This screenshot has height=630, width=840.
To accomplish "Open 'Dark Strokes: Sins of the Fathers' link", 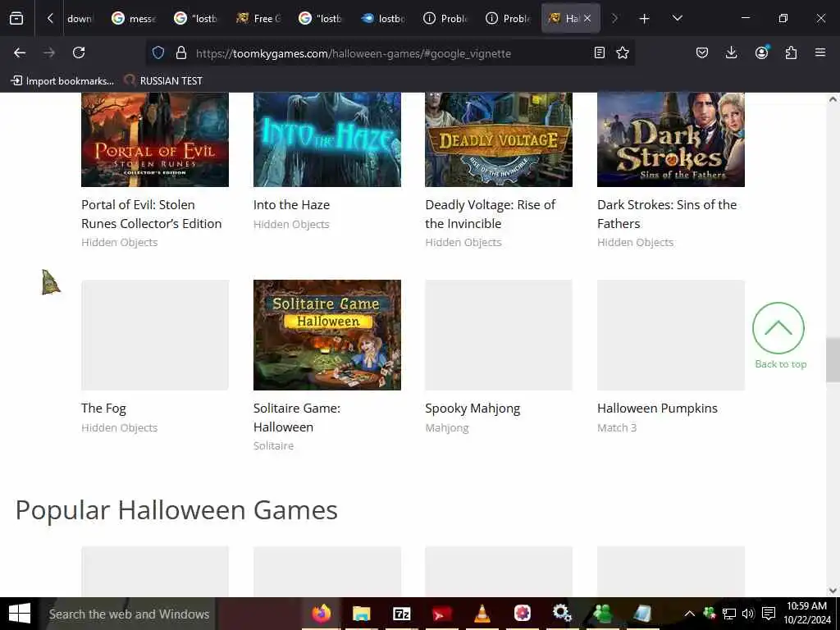I will (667, 214).
